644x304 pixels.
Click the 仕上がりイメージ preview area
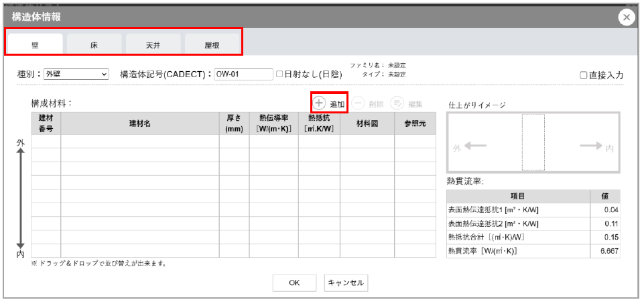533,142
